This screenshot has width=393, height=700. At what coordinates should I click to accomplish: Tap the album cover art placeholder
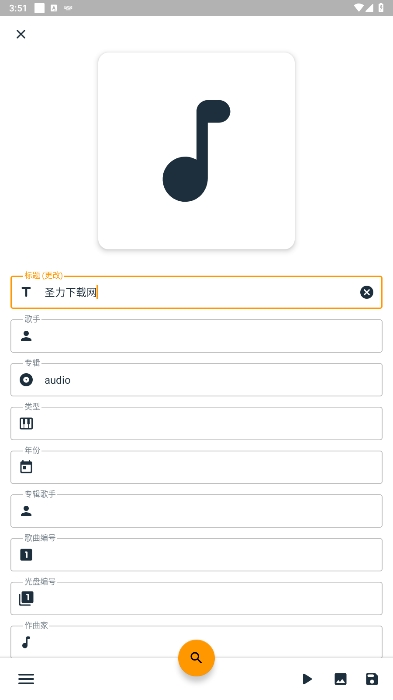tap(196, 151)
